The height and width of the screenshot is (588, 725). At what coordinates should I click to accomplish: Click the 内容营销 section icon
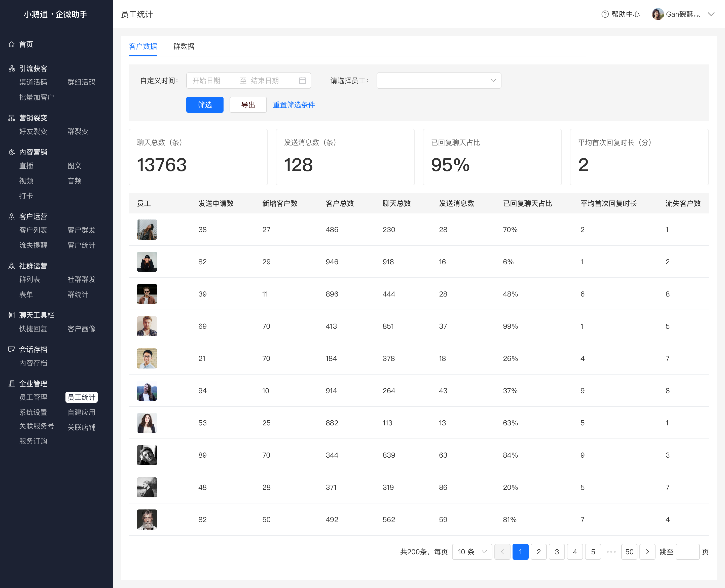coord(12,152)
